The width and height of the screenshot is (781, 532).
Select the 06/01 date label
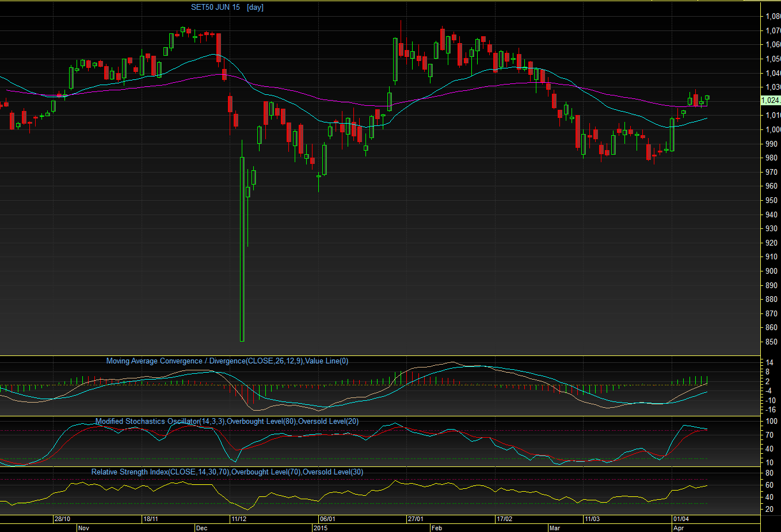point(327,519)
